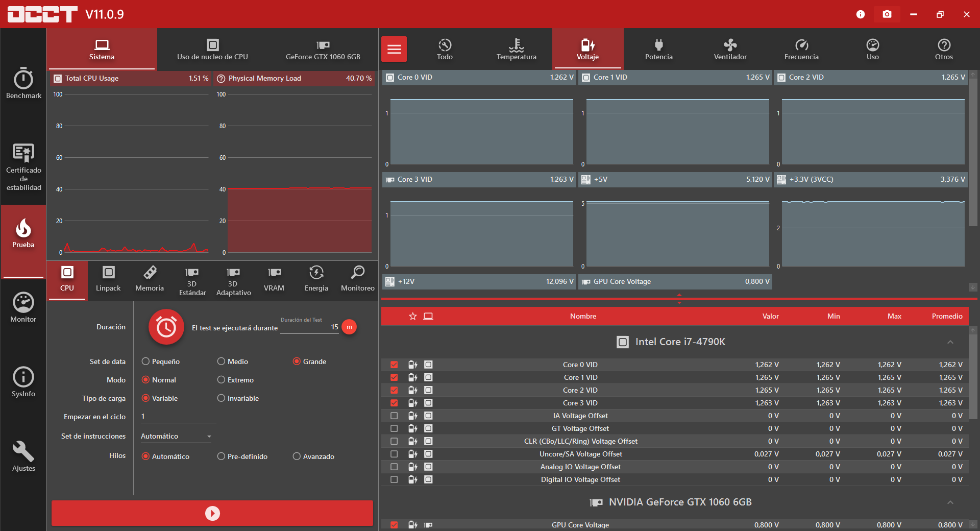Open Certificado de estabilidad section
The height and width of the screenshot is (531, 980).
coord(23,167)
